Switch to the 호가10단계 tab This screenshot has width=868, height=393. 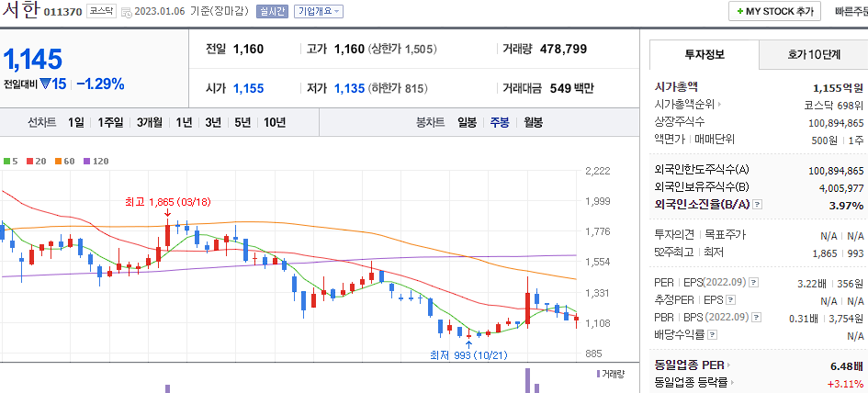[x=813, y=54]
